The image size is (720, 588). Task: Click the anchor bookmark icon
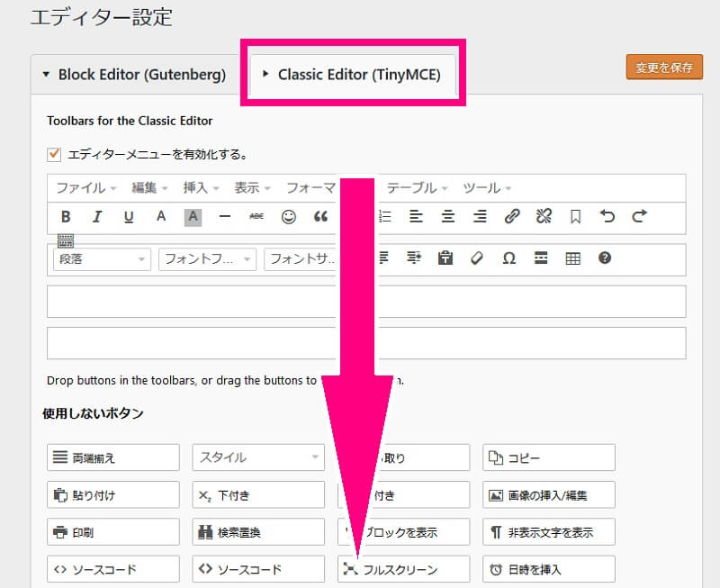pyautogui.click(x=575, y=217)
